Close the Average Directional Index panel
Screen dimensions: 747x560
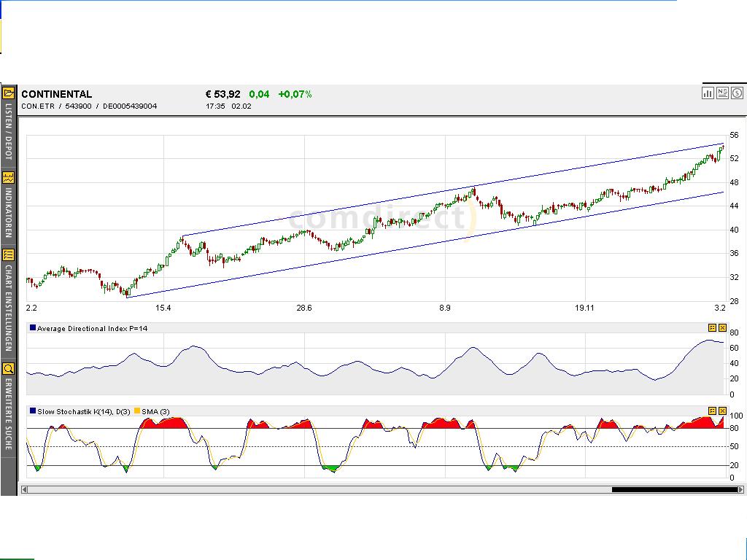point(723,327)
